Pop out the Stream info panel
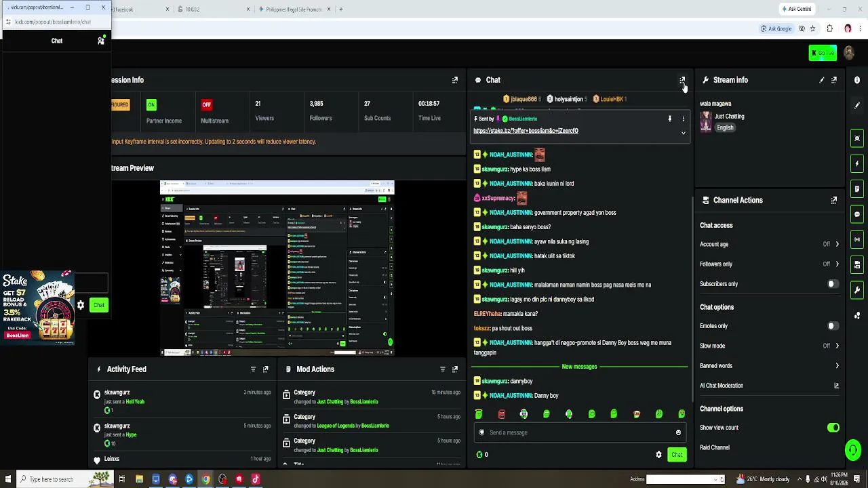 pyautogui.click(x=834, y=80)
